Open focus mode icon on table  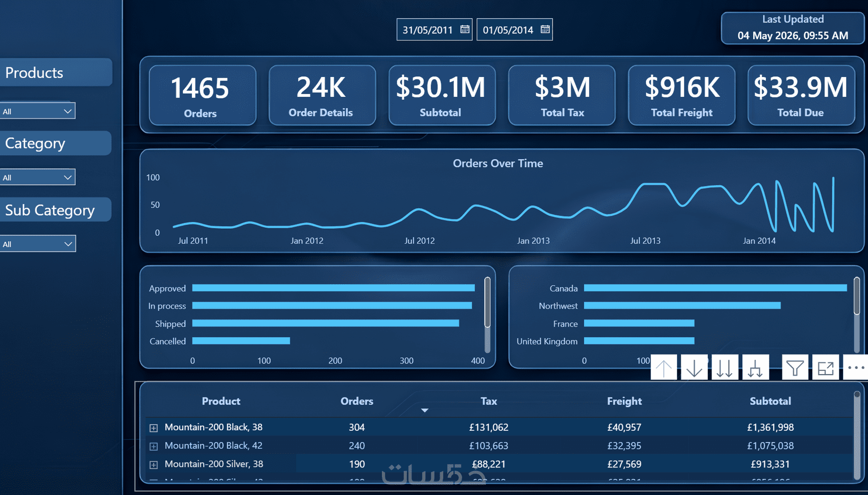[826, 367]
